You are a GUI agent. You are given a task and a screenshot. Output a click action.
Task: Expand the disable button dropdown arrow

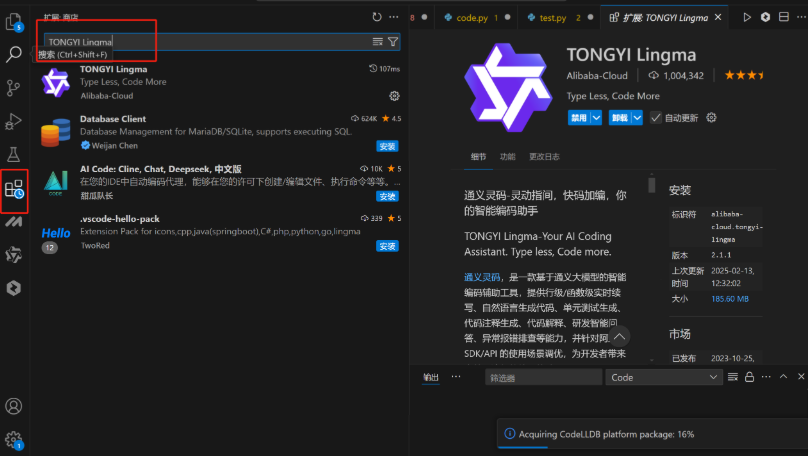pyautogui.click(x=596, y=117)
